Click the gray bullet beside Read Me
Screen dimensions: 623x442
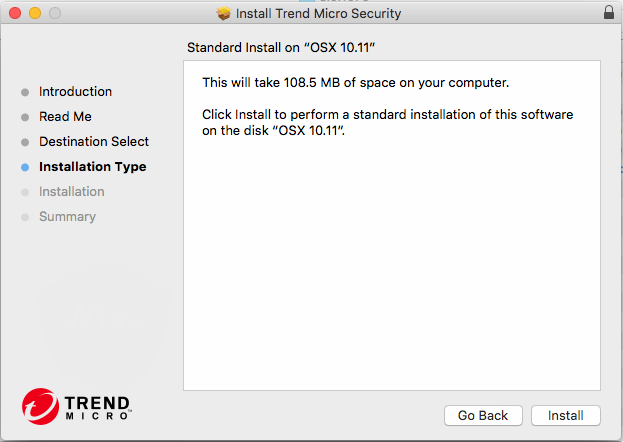click(x=25, y=117)
